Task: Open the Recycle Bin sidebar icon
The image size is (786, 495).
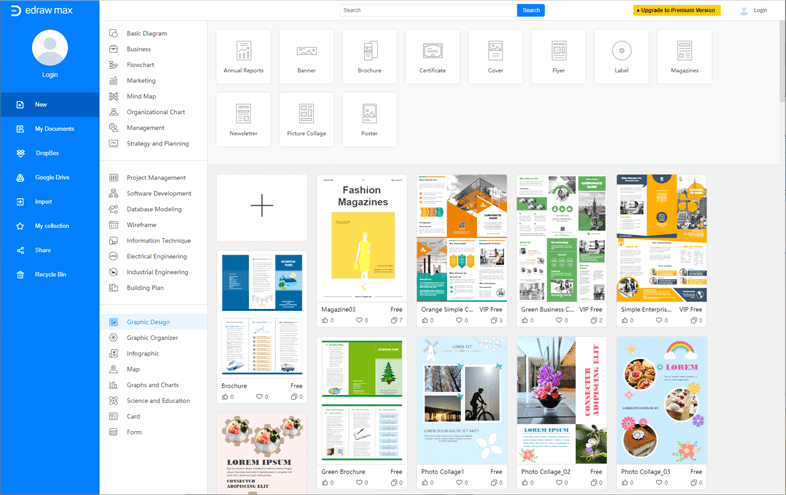Action: click(x=20, y=275)
